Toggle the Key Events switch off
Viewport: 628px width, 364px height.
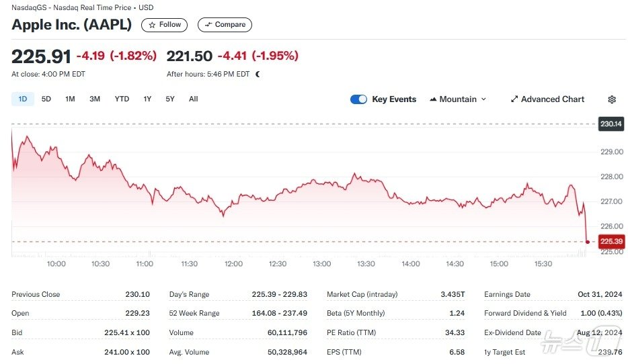pyautogui.click(x=358, y=99)
